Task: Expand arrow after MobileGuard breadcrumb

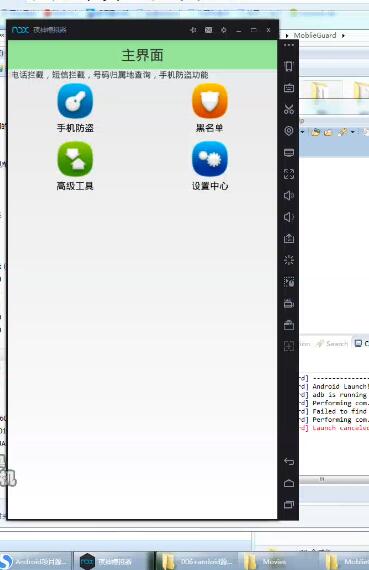Action: 343,36
